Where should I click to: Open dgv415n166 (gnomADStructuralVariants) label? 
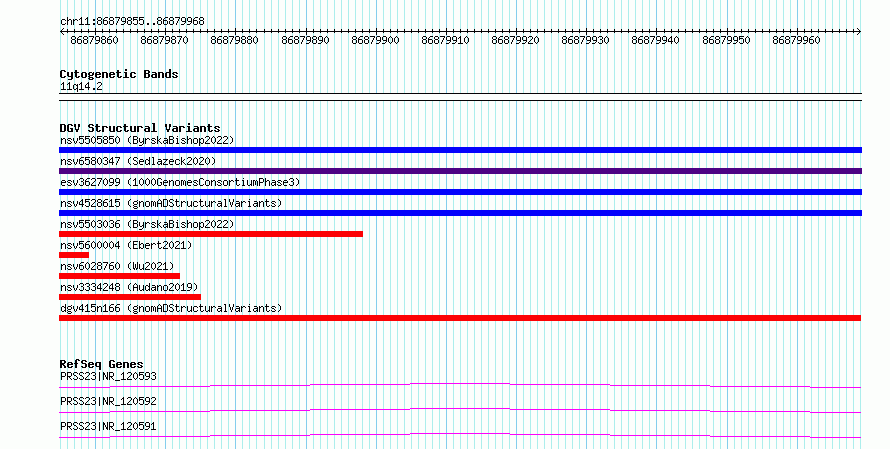171,308
